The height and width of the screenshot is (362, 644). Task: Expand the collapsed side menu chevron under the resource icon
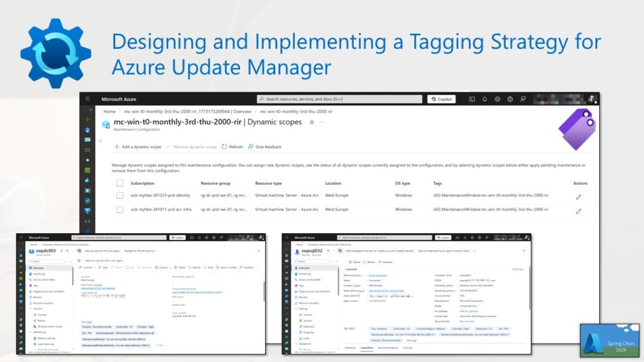point(100,140)
